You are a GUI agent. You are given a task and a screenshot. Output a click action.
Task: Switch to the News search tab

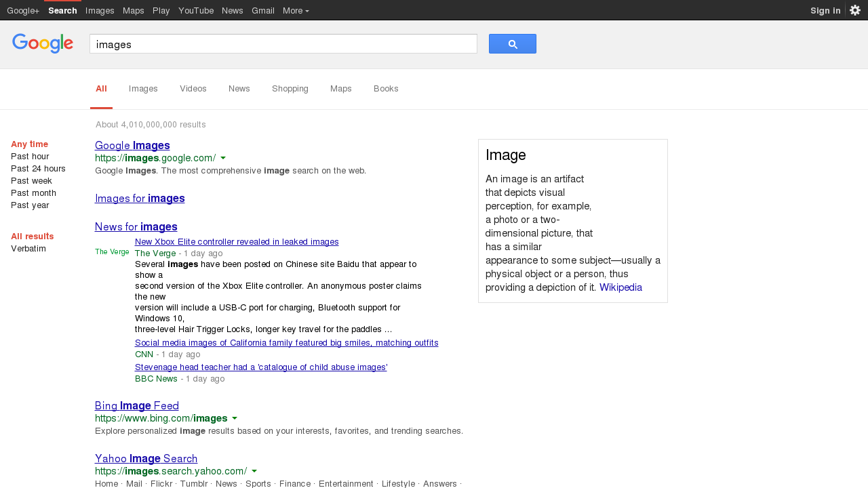pyautogui.click(x=239, y=89)
